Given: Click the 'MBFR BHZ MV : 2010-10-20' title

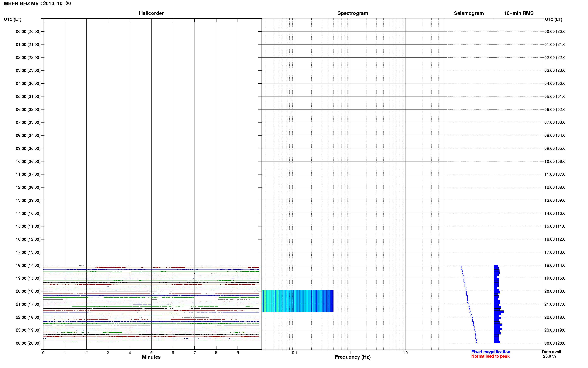Looking at the screenshot, I should [x=37, y=4].
